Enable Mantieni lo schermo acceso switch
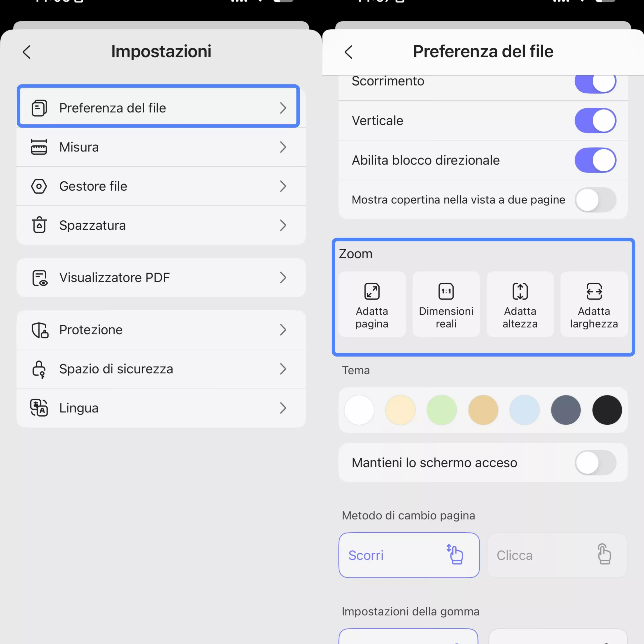The height and width of the screenshot is (644, 644). [x=595, y=462]
